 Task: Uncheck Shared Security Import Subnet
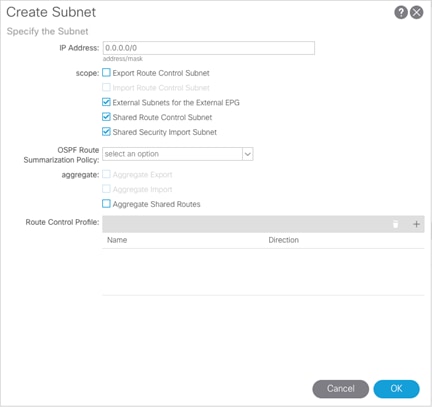106,132
